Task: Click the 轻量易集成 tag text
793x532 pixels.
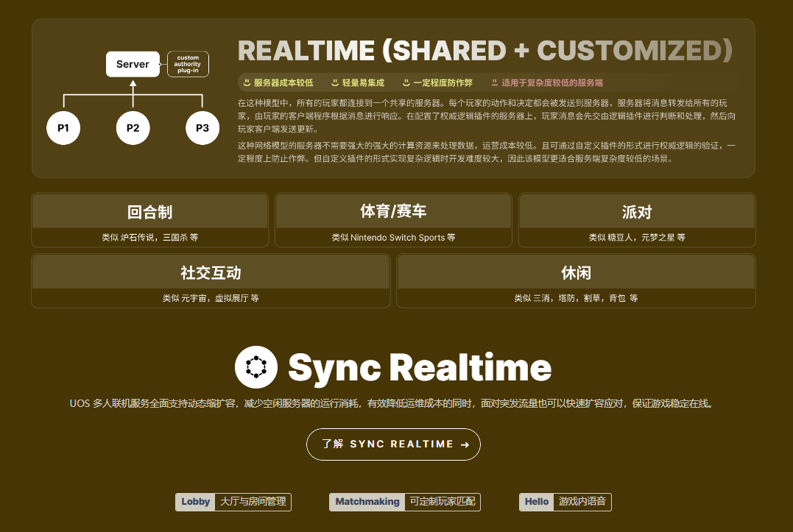Action: (x=363, y=82)
